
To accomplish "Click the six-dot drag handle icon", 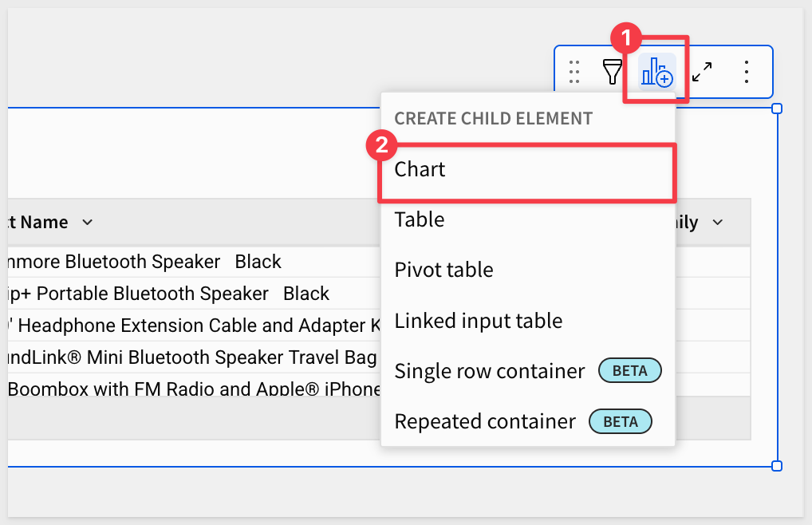I will [x=574, y=72].
